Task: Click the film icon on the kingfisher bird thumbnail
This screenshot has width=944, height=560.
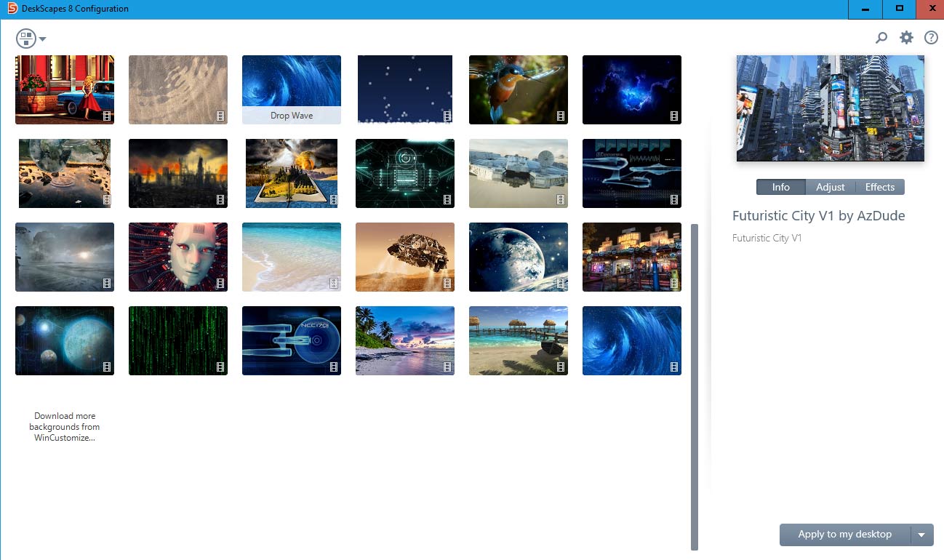Action: [x=561, y=115]
